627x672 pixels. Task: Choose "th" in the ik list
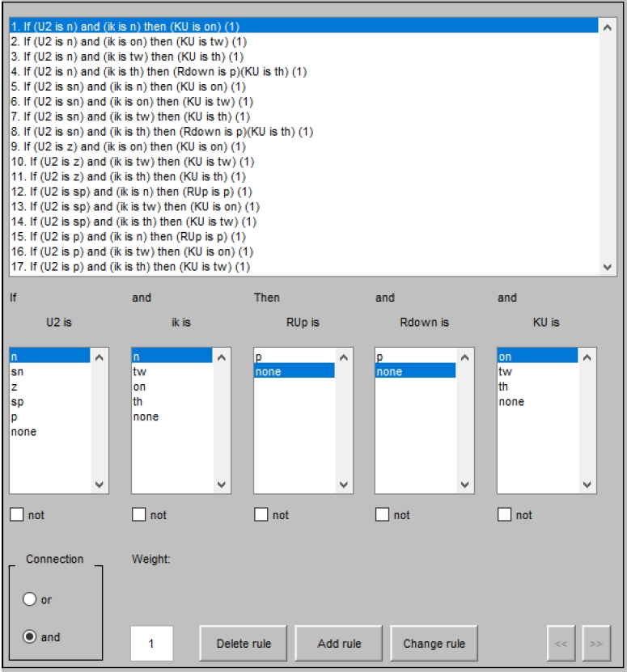click(139, 402)
